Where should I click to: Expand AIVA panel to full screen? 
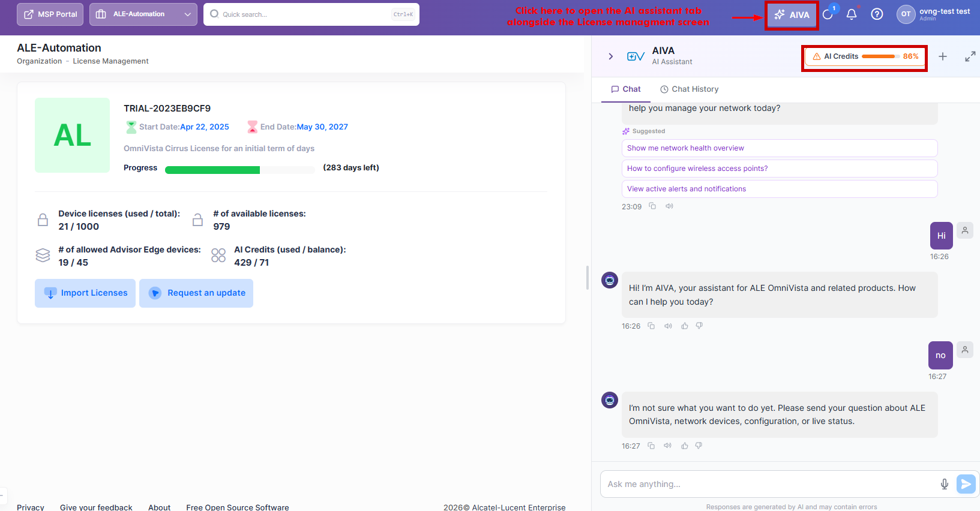tap(970, 56)
